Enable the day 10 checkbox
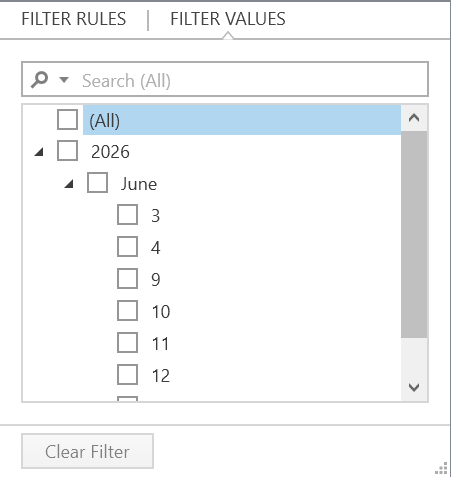 click(x=127, y=311)
